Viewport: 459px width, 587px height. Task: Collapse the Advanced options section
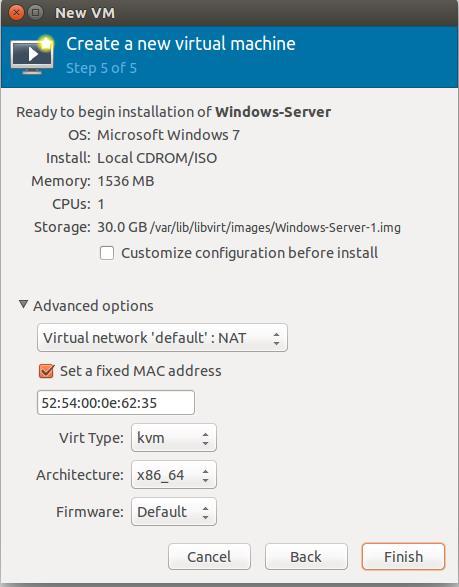pyautogui.click(x=23, y=305)
